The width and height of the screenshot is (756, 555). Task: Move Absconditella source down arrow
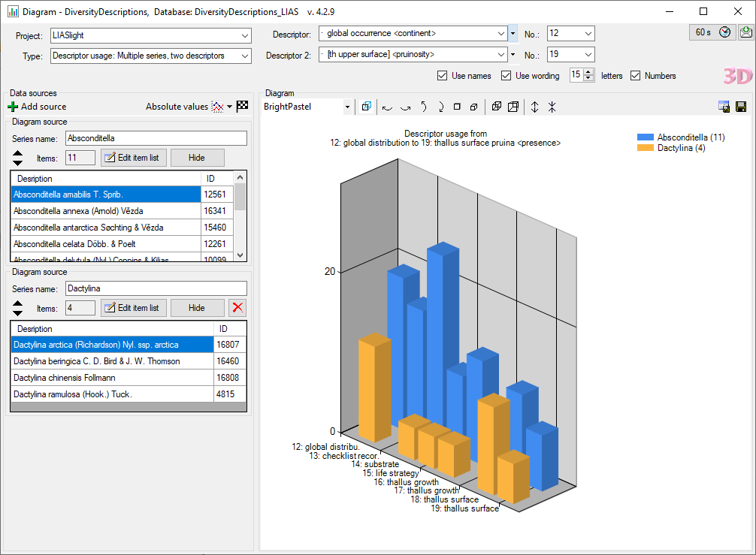pyautogui.click(x=17, y=163)
